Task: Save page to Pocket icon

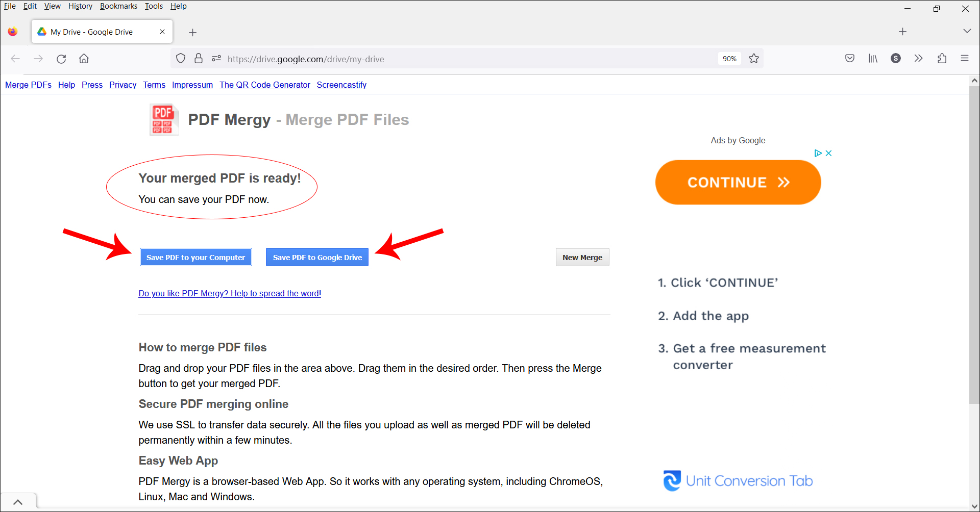Action: click(849, 59)
